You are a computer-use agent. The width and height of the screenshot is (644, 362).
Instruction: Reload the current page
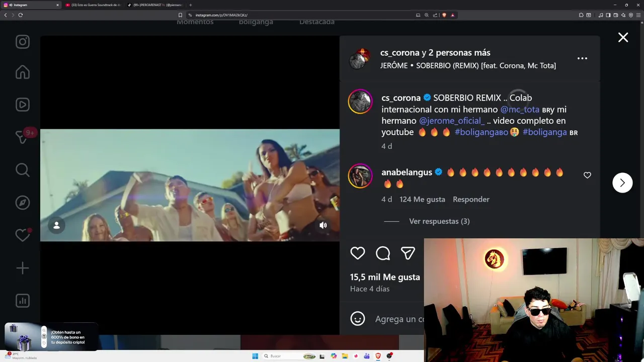[x=20, y=15]
